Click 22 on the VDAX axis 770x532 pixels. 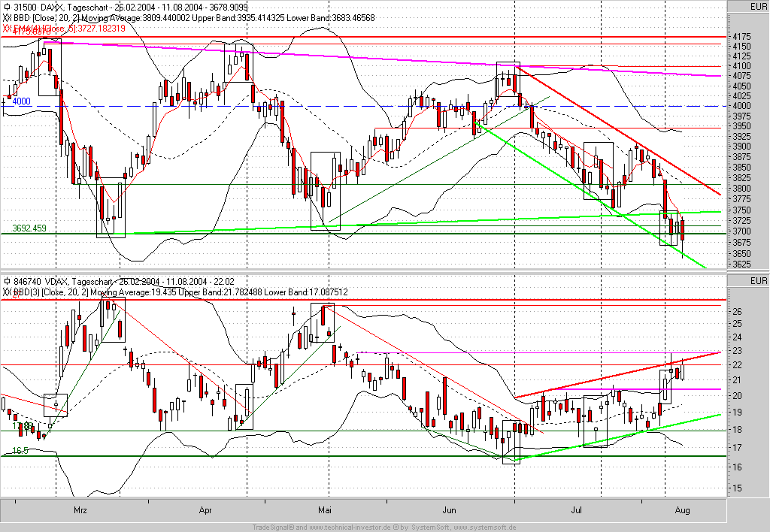click(737, 365)
